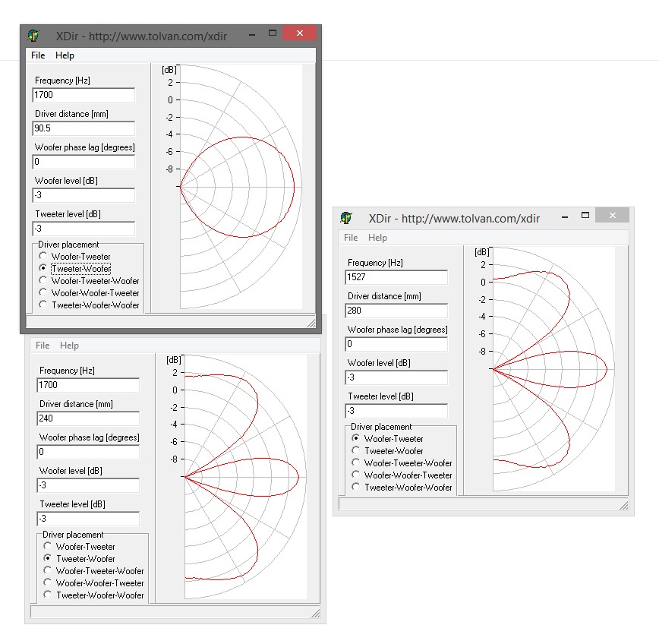Choose Woofer-Woofer-Tweeter in top-left window
The height and width of the screenshot is (644, 659).
[89, 293]
